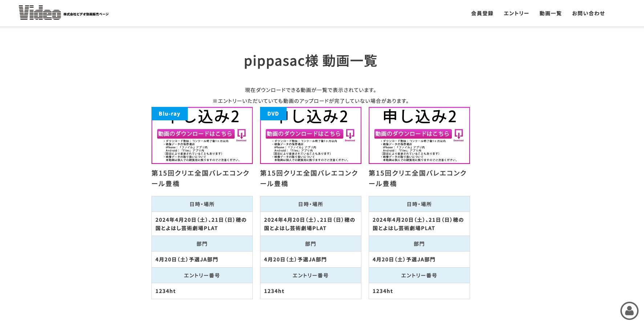Viewport: 644px width, 333px height.
Task: Click 動画のダウンロードはこちら banner in DVD card
Action: [304, 134]
